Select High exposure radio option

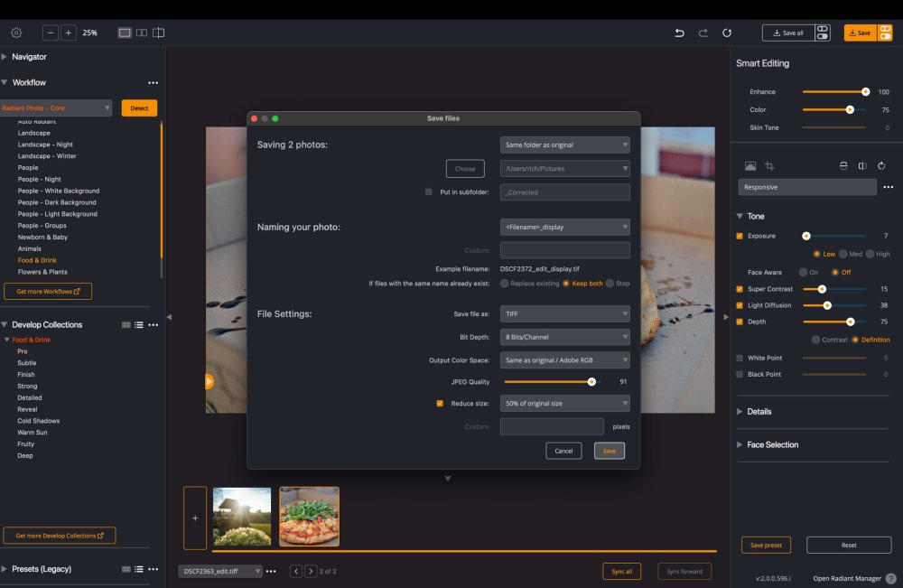[870, 254]
